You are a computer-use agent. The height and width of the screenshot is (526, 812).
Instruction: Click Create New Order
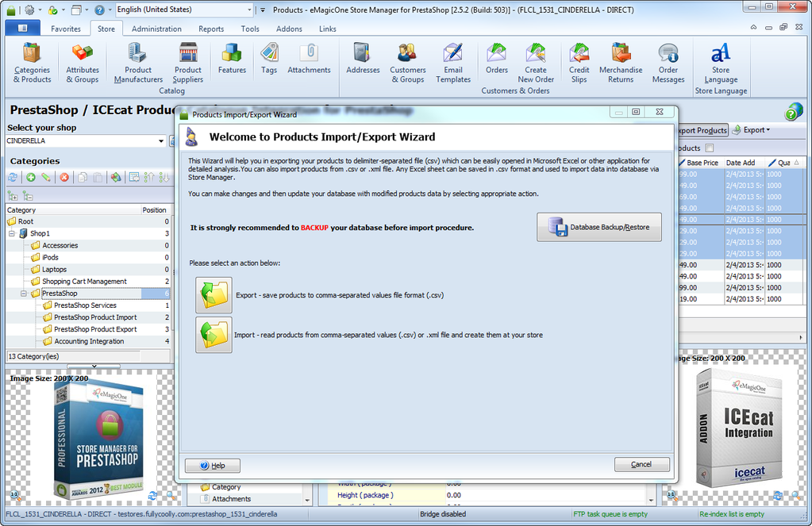pos(536,63)
